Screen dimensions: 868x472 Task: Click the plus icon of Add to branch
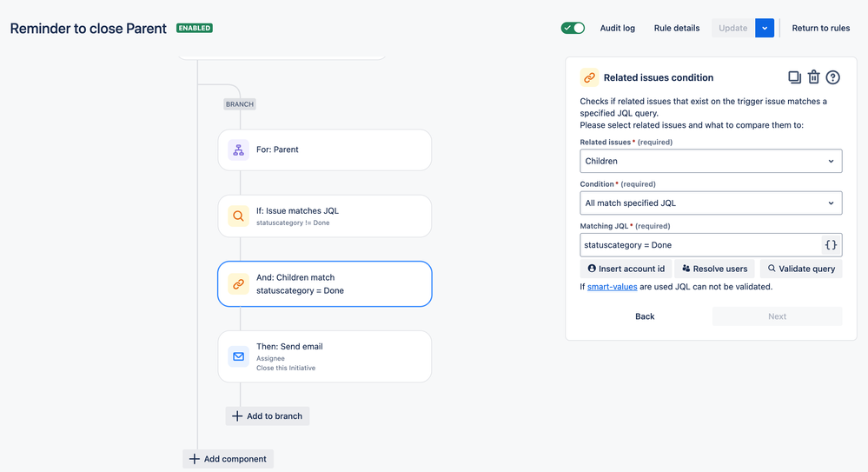click(x=237, y=416)
